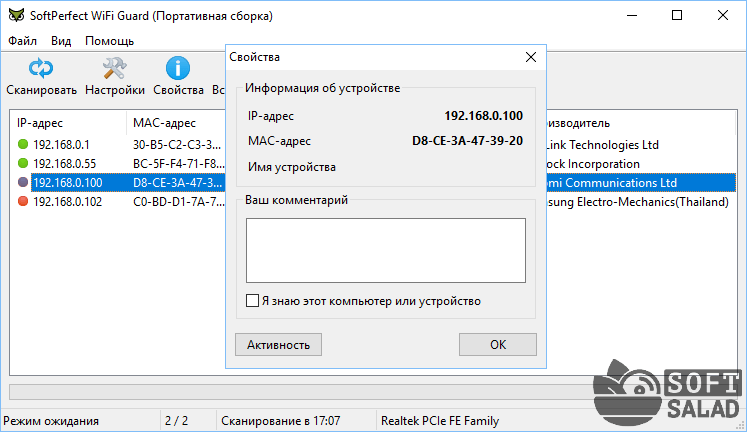Select the row with IP 192.168.0.102

click(x=373, y=201)
